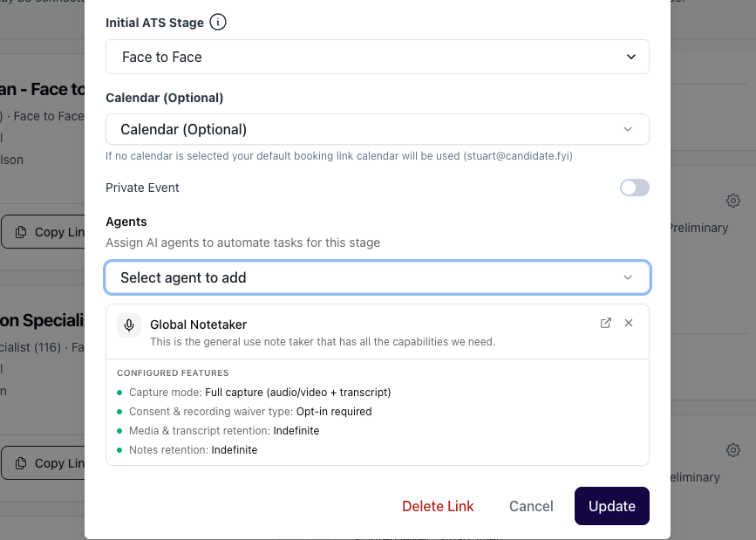The image size is (756, 540).
Task: Click the default booking calendar hint text
Action: point(339,156)
